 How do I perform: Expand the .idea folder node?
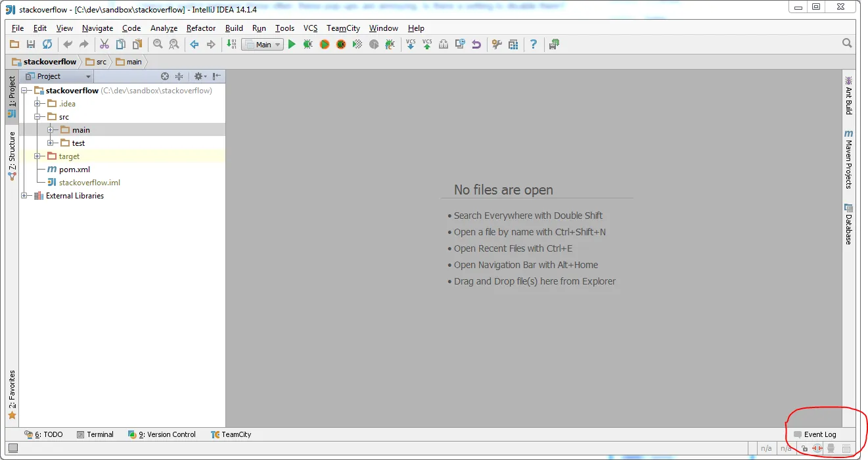coord(37,104)
